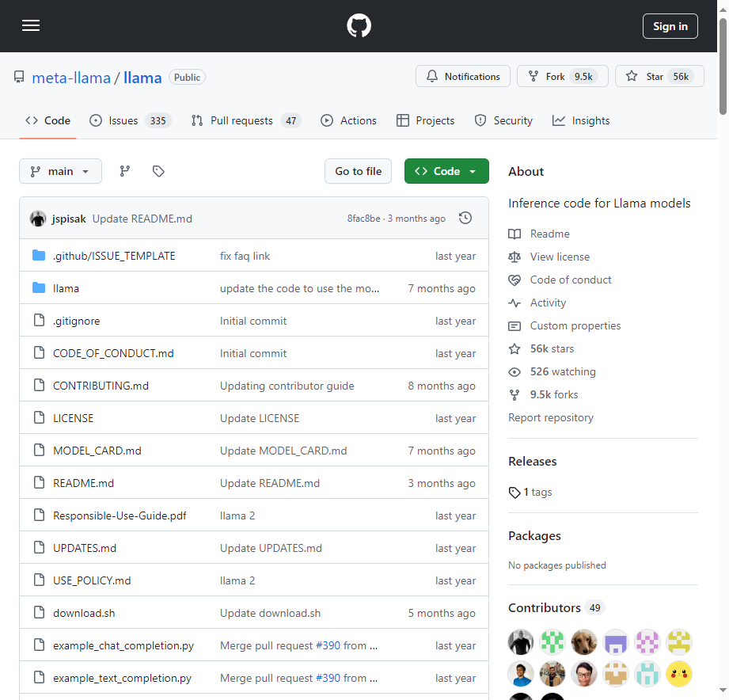The width and height of the screenshot is (729, 700).
Task: Click the .gitignore file icon
Action: pos(39,321)
